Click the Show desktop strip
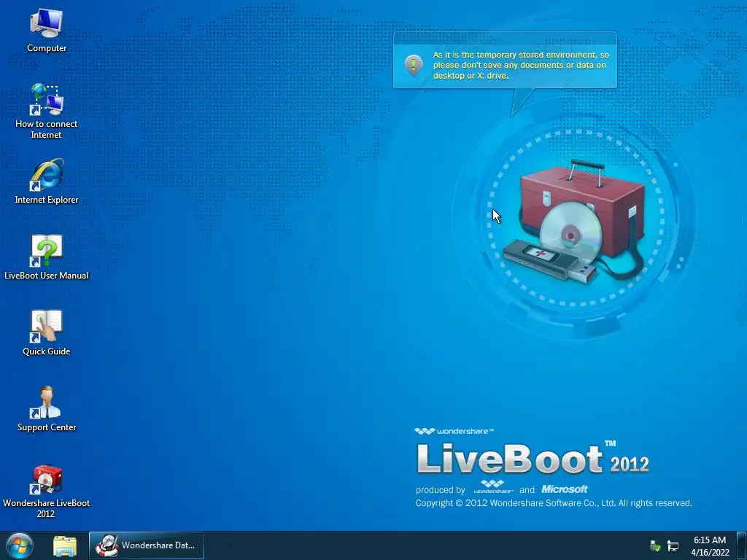The image size is (747, 560). pyautogui.click(x=742, y=545)
